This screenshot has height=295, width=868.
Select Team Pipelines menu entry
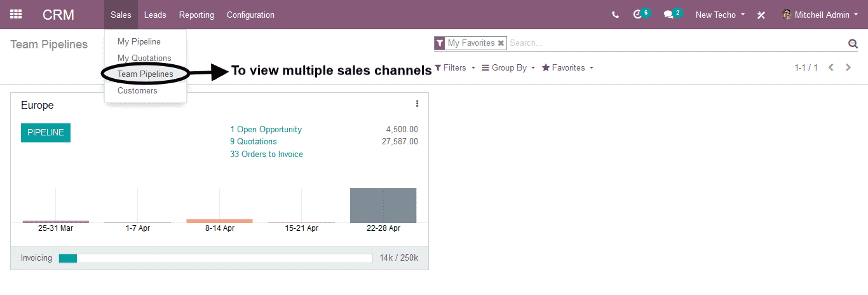(146, 74)
